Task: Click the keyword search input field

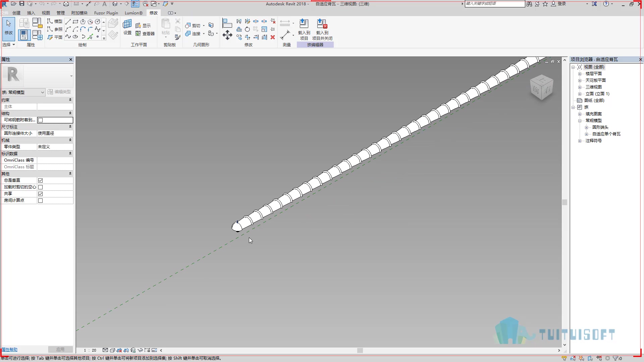Action: (495, 4)
